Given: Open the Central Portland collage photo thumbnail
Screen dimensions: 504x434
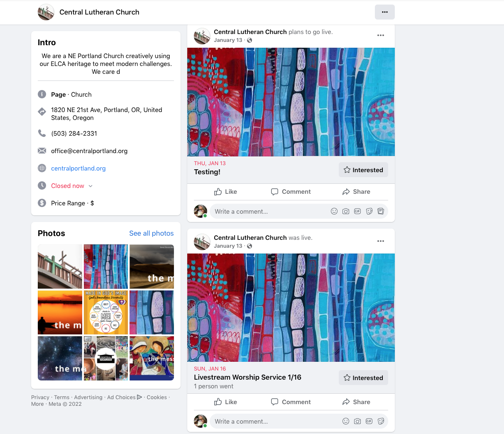Looking at the screenshot, I should pos(106,358).
